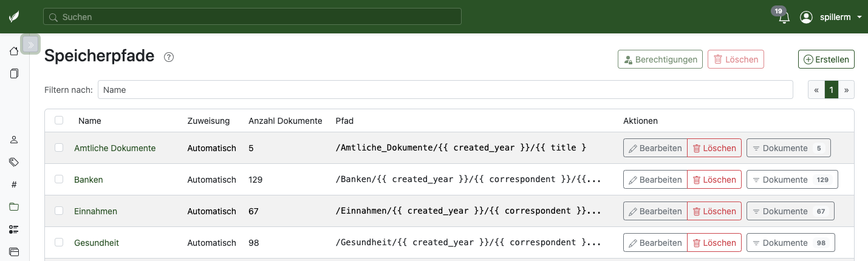Click the search magnifier icon
868x261 pixels.
pyautogui.click(x=53, y=17)
